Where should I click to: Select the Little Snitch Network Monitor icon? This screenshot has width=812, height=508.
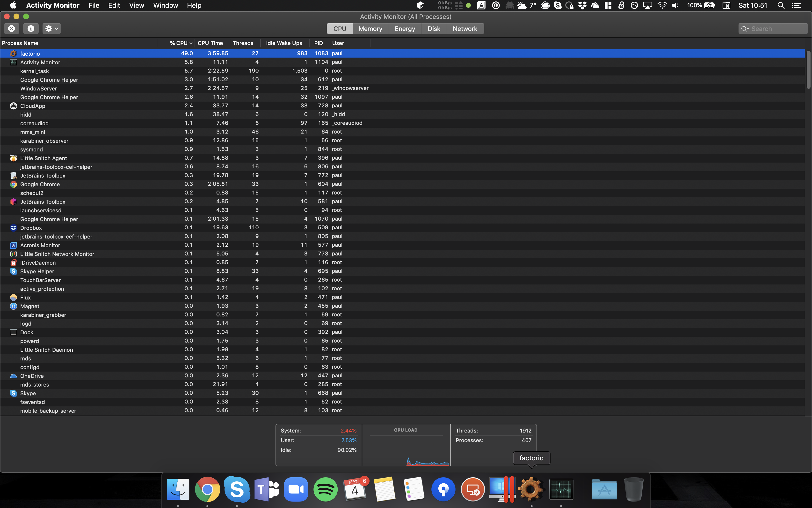(14, 254)
